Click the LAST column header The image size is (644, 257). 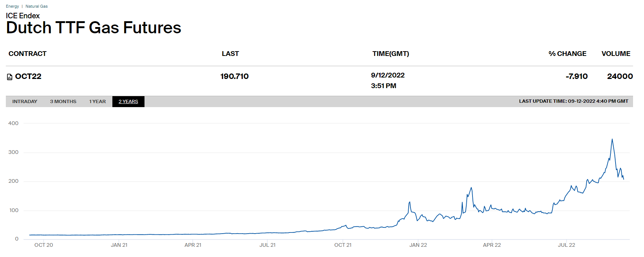tap(230, 54)
